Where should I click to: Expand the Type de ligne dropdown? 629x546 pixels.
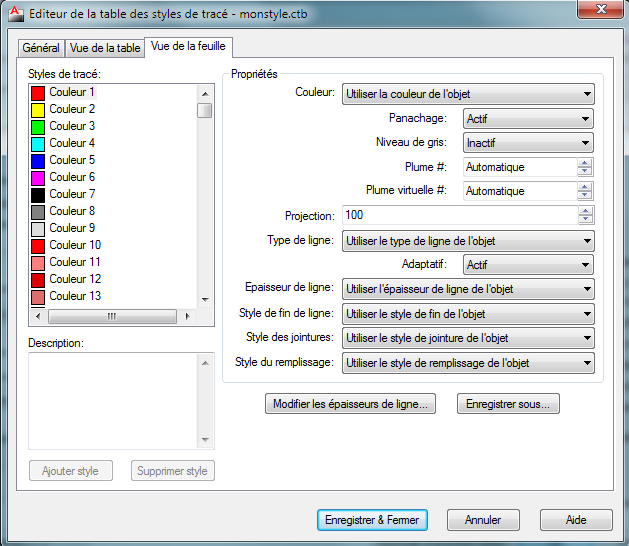click(x=467, y=241)
